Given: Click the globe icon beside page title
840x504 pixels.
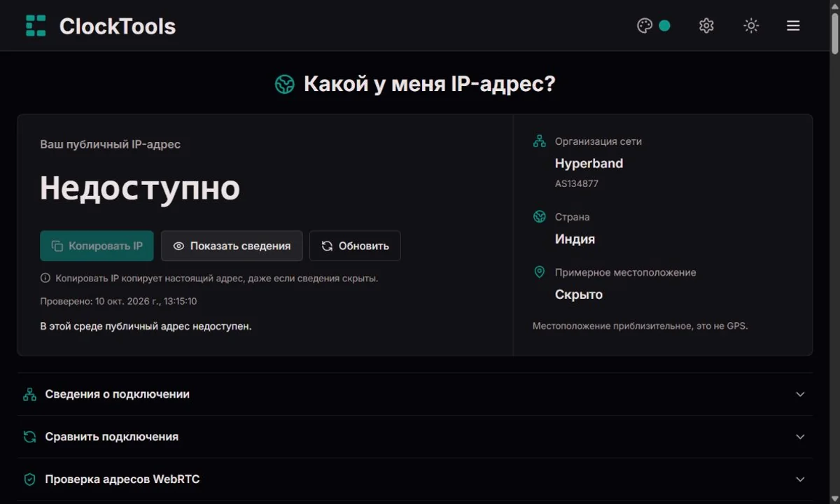Looking at the screenshot, I should [x=284, y=85].
